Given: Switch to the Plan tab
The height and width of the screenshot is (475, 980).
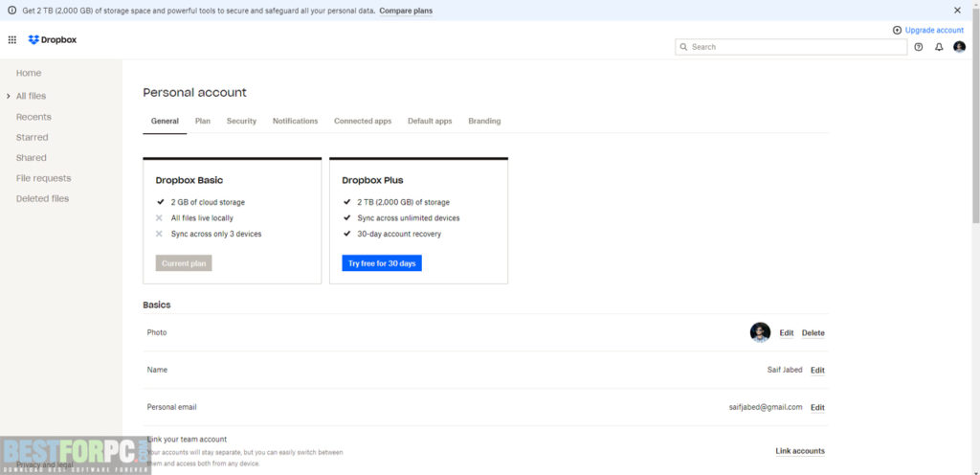Looking at the screenshot, I should pos(203,122).
